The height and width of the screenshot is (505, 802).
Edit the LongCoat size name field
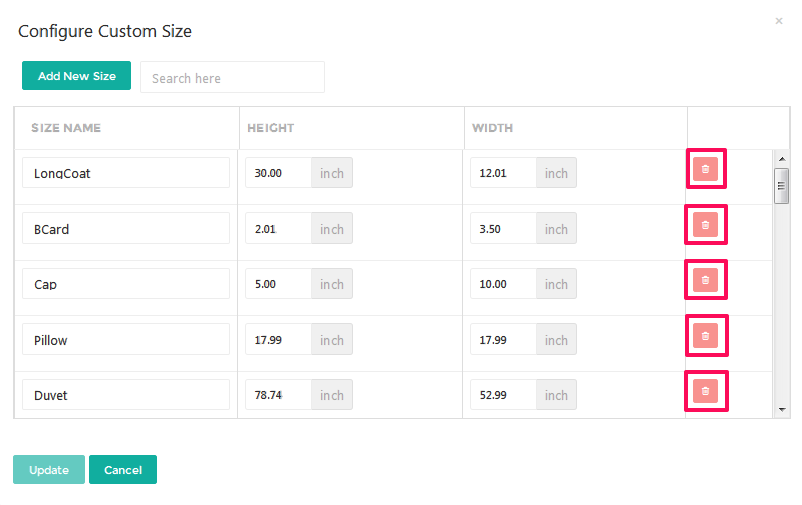[126, 173]
